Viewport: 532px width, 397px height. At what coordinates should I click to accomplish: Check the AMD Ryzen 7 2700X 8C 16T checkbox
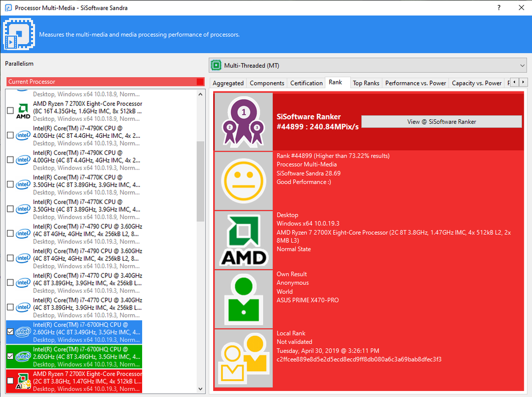pyautogui.click(x=10, y=111)
